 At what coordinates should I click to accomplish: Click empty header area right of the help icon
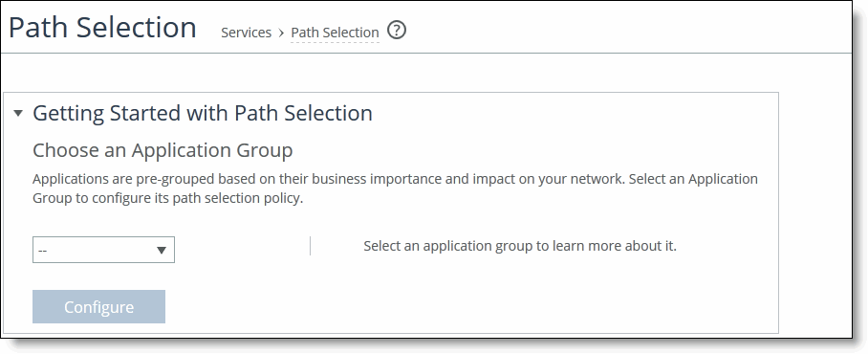point(625,31)
